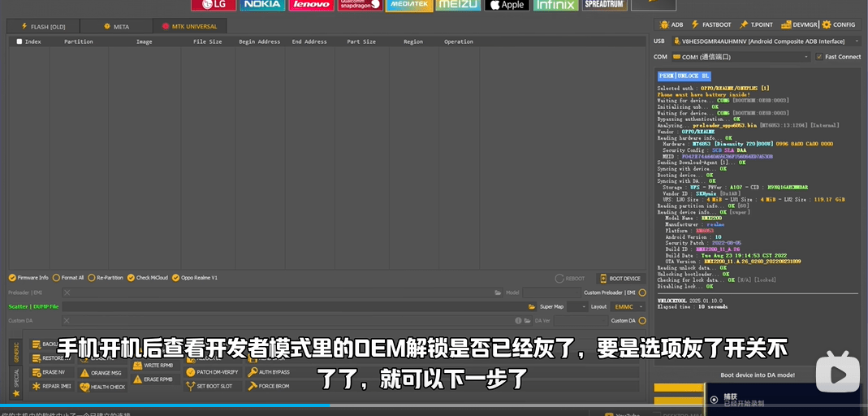Open DEVMGR device manager
The image size is (868, 416).
tap(800, 25)
